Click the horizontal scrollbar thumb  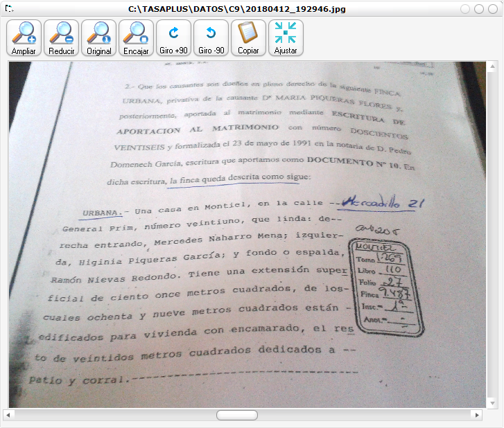[x=236, y=415]
